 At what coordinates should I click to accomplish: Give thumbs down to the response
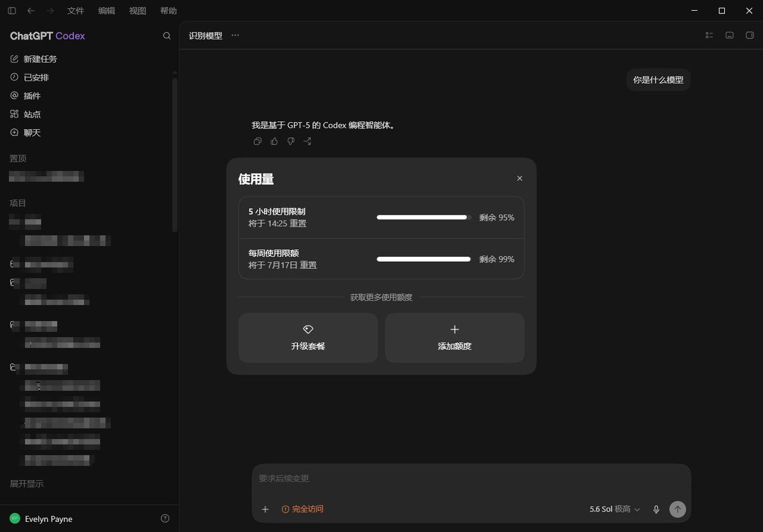coord(291,141)
